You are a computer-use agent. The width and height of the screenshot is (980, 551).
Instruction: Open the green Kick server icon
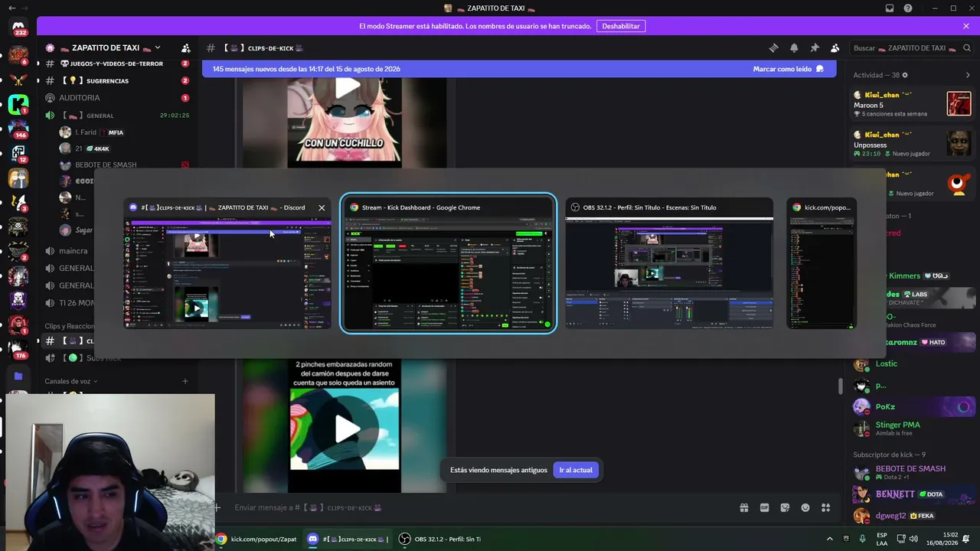point(18,104)
